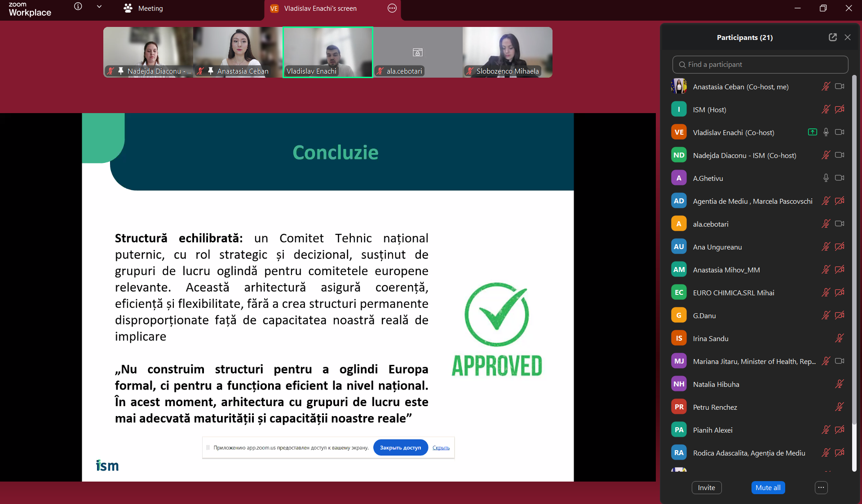Open the dropdown chevron beside meeting info

(99, 7)
